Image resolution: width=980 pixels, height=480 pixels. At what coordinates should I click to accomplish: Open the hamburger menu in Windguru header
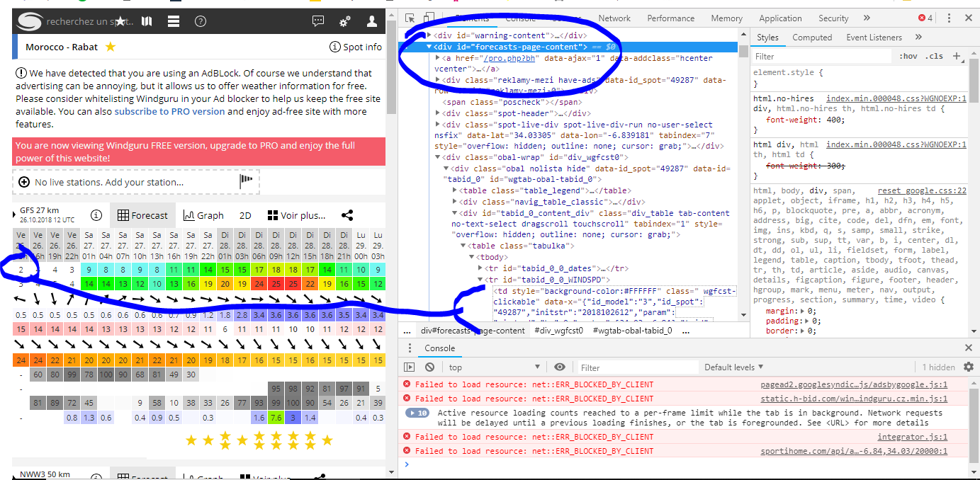click(x=174, y=22)
